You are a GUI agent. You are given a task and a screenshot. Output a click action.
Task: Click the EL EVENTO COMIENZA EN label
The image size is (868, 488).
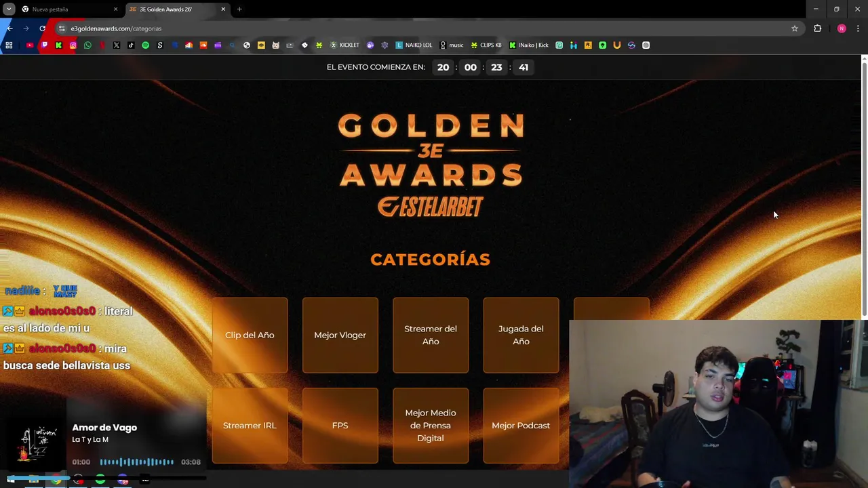click(376, 67)
